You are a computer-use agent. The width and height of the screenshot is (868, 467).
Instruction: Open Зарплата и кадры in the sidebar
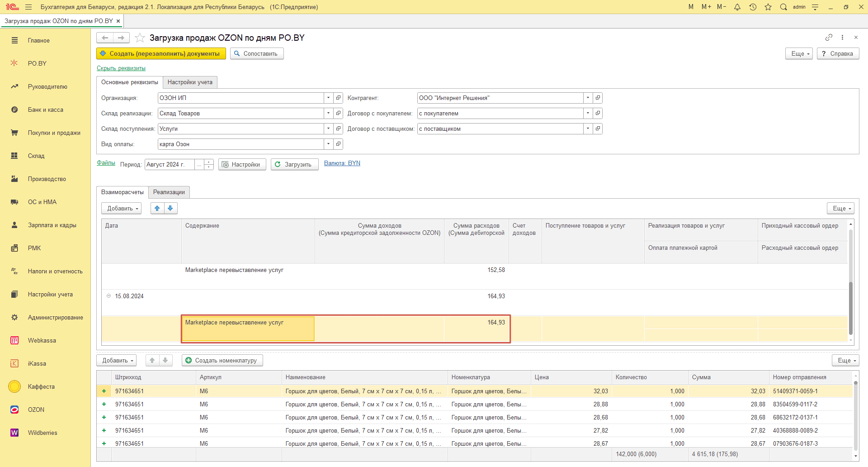click(52, 225)
